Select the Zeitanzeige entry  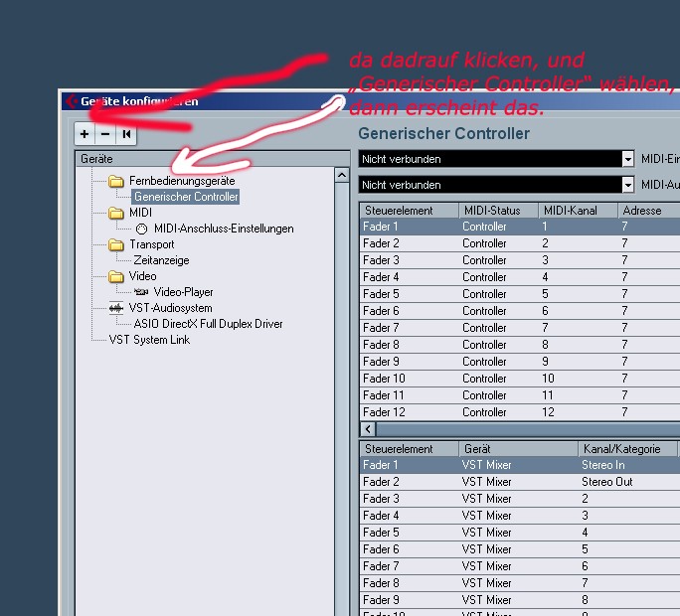click(161, 260)
